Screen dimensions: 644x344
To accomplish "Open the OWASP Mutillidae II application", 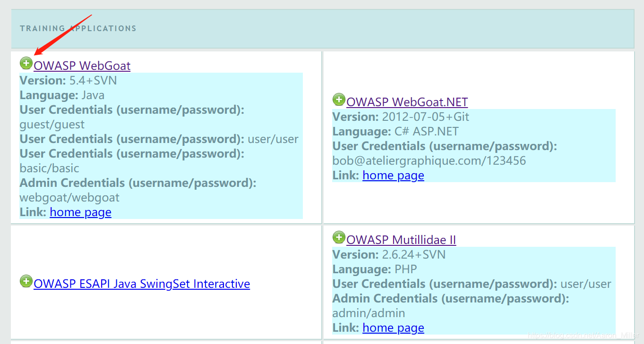I will 401,240.
